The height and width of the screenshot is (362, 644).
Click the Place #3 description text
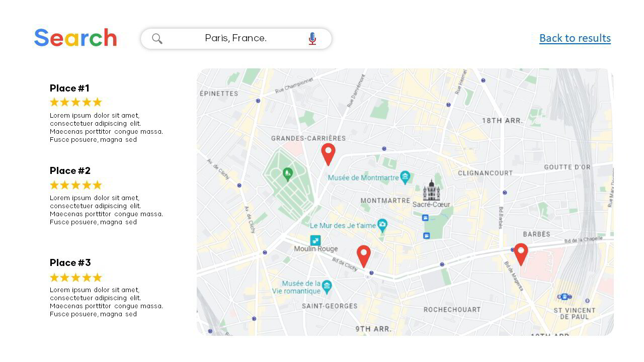106,302
